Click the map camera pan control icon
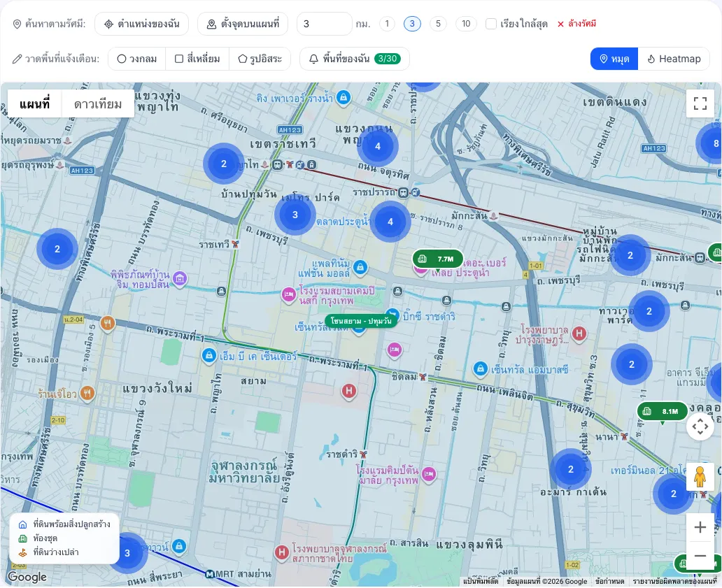This screenshot has height=588, width=722. coord(700,426)
